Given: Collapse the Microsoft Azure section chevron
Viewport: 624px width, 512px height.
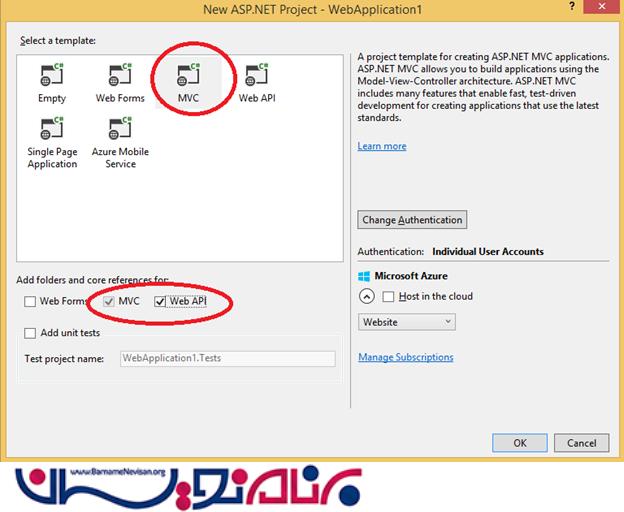Looking at the screenshot, I should (367, 297).
